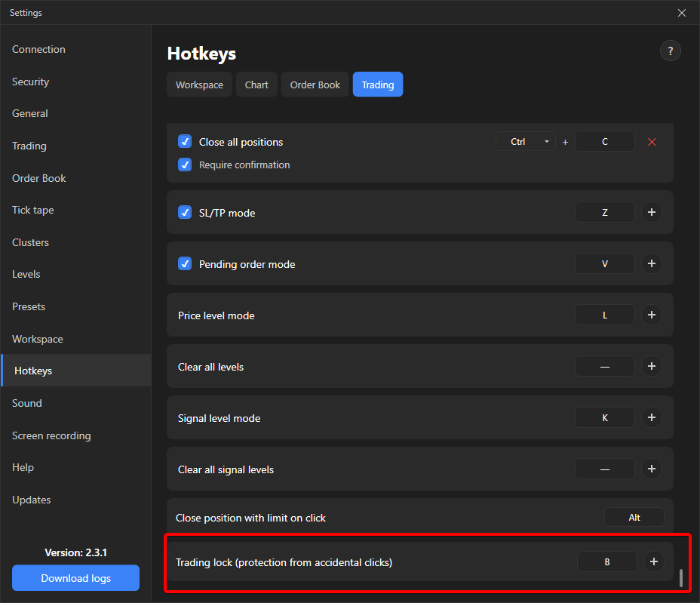Click the hotkey field for Clear all signal levels

click(x=605, y=469)
